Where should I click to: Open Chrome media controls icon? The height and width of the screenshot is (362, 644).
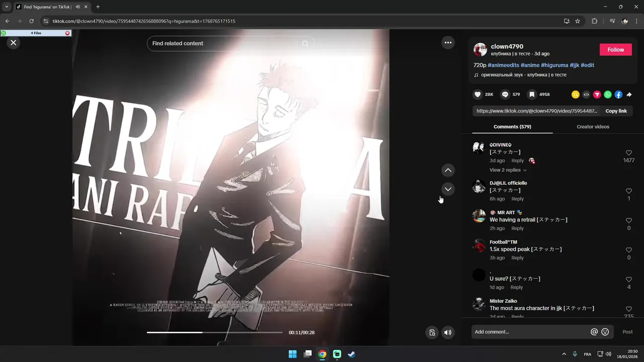612,21
